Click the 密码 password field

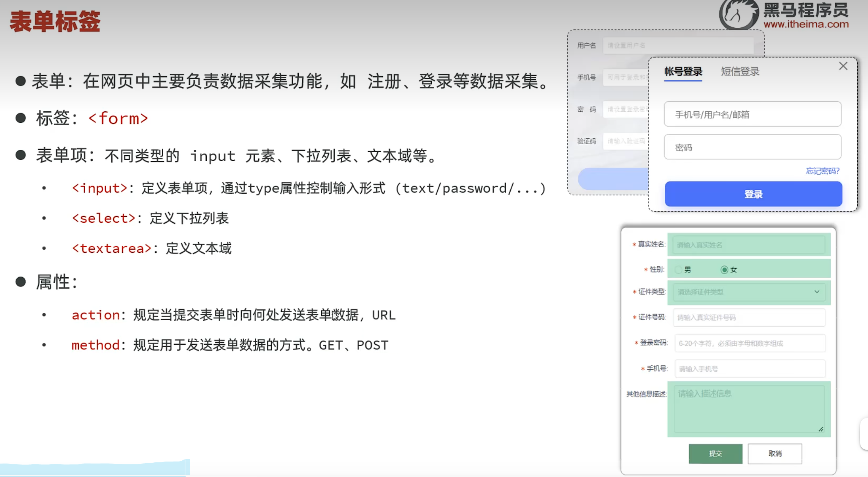pyautogui.click(x=752, y=147)
